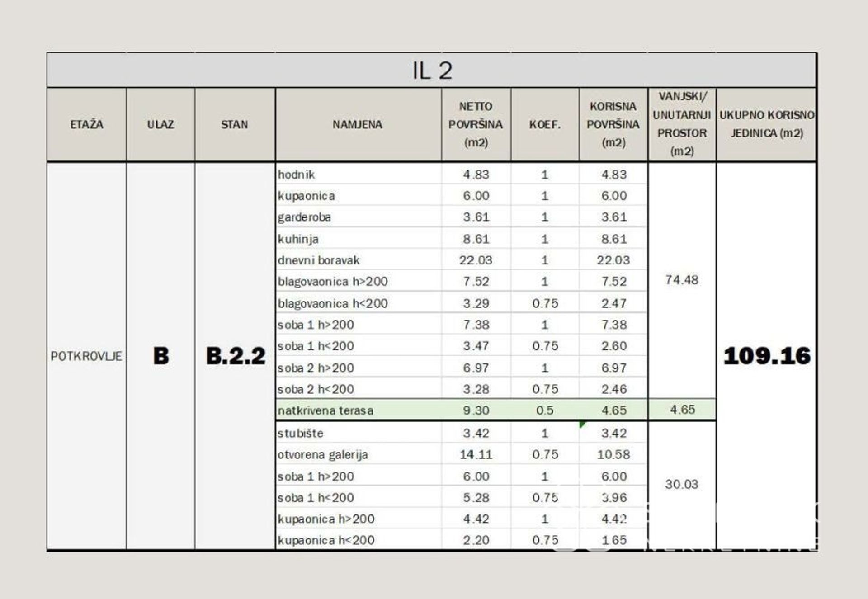
Task: Click the total 109.16 cell
Action: (767, 356)
